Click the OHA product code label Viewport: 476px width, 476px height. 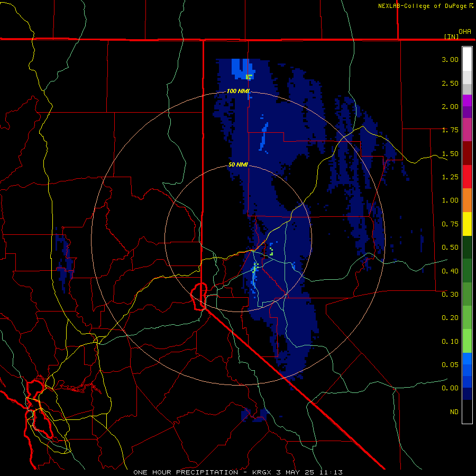click(x=465, y=31)
